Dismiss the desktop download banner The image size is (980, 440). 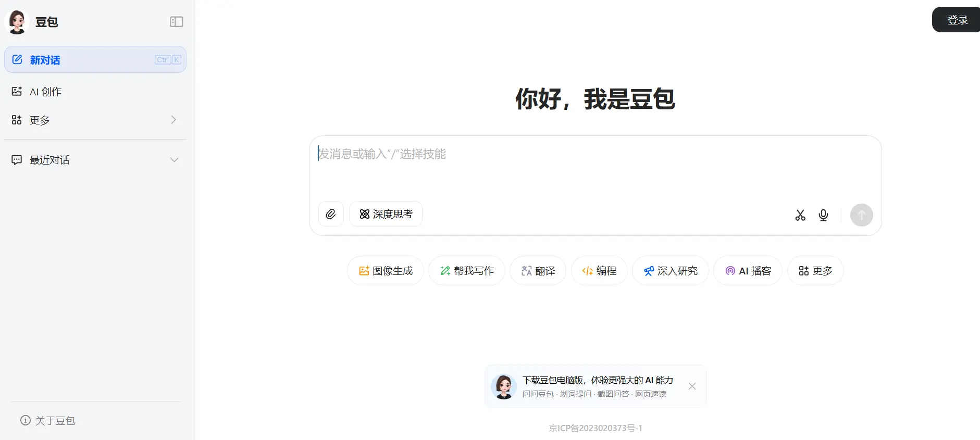(x=692, y=386)
